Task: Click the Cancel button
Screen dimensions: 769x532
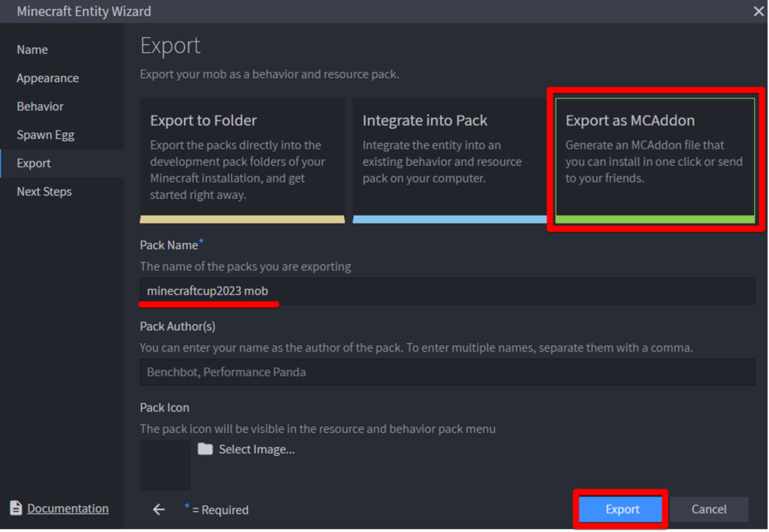Action: click(708, 509)
